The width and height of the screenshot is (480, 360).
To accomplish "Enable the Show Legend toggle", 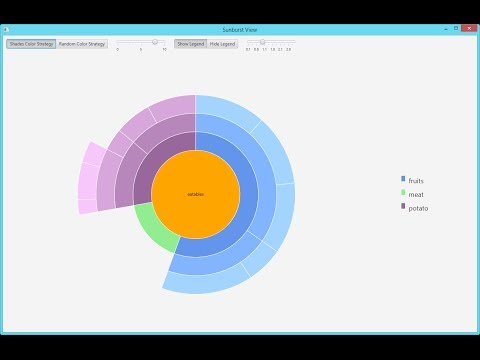I will [190, 44].
